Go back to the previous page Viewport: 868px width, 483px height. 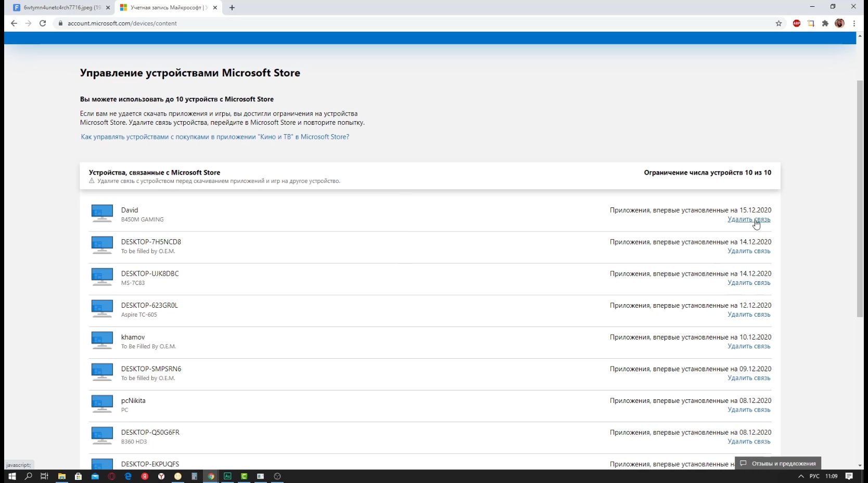(x=14, y=23)
